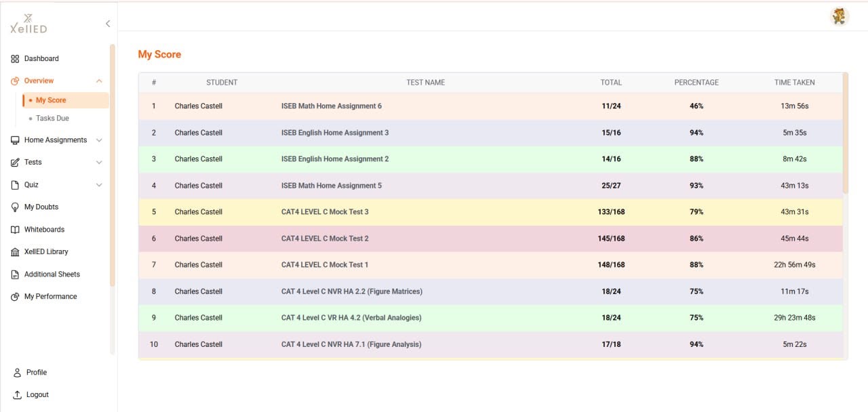Image resolution: width=868 pixels, height=412 pixels.
Task: Click the Profile person icon
Action: [17, 373]
